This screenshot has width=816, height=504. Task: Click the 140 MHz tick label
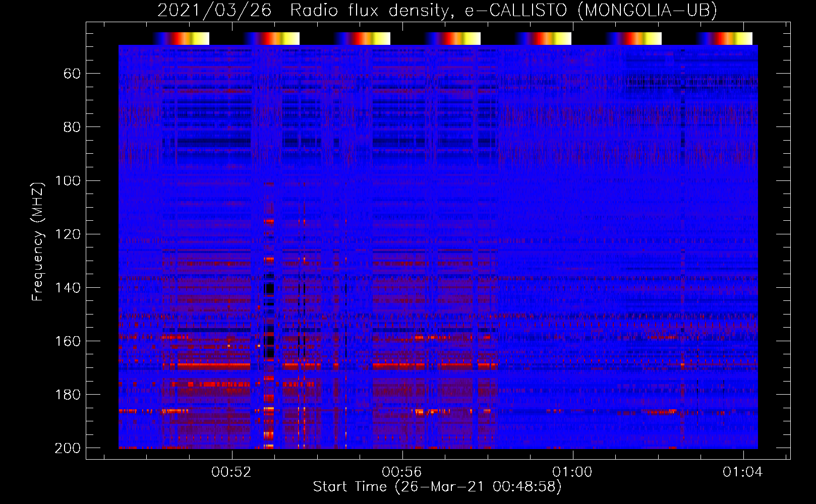click(68, 288)
